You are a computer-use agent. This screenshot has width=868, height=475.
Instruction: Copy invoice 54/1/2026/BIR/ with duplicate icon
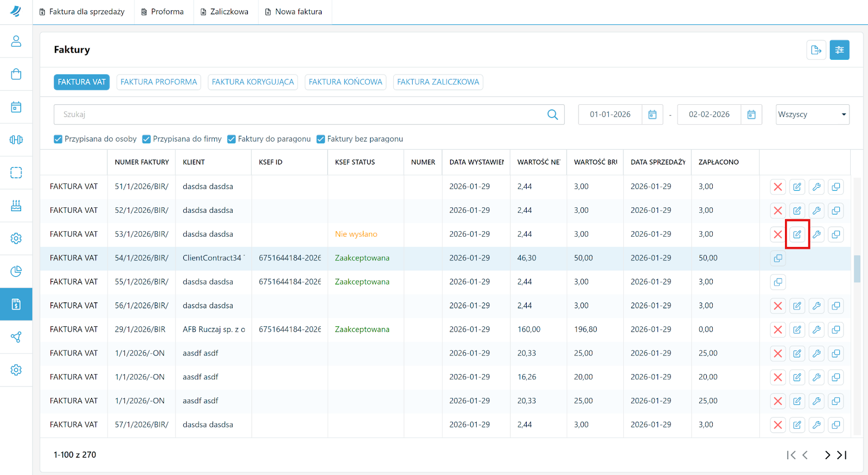pos(777,258)
